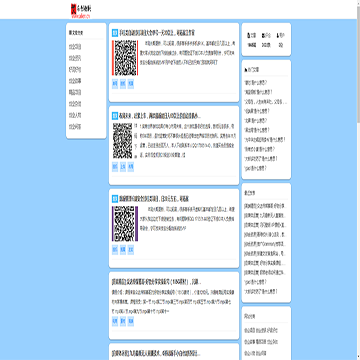Open the first category in the left sidebar
This screenshot has height=360, width=360.
click(x=75, y=47)
